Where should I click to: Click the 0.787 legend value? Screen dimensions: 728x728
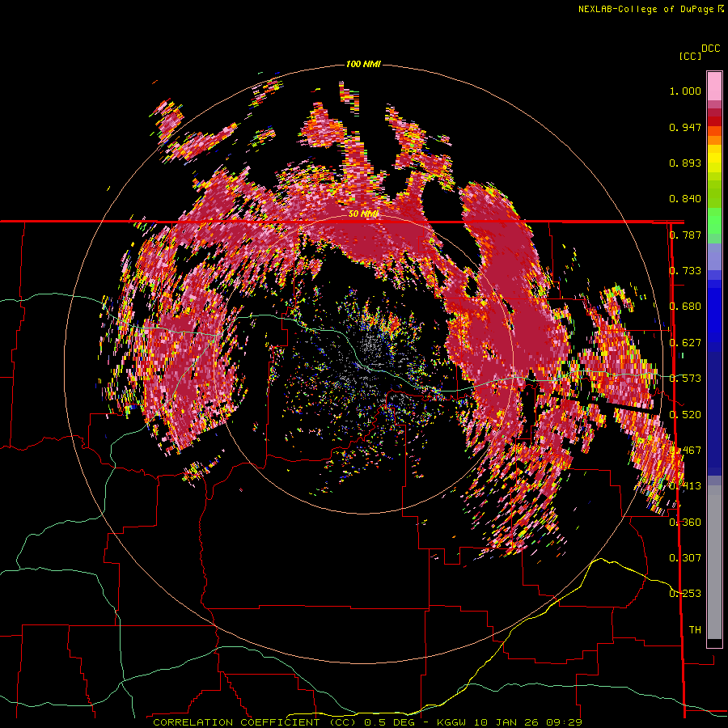pos(685,235)
